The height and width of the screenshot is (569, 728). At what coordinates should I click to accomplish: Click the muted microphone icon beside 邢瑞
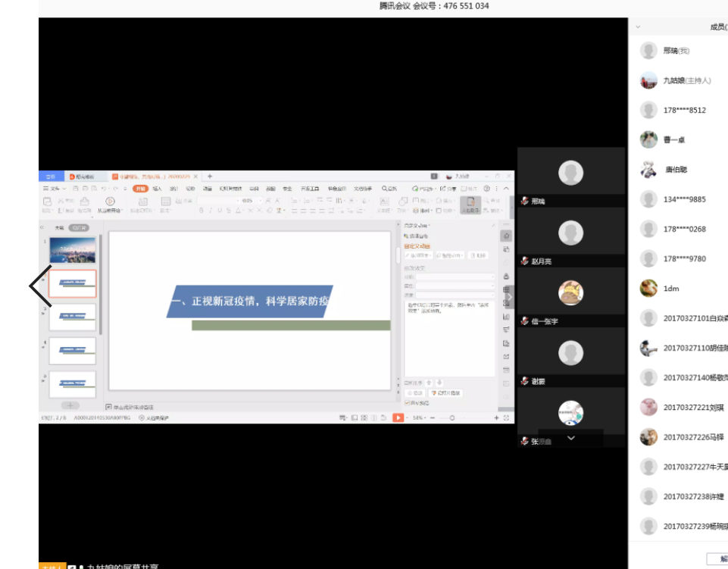(x=524, y=201)
